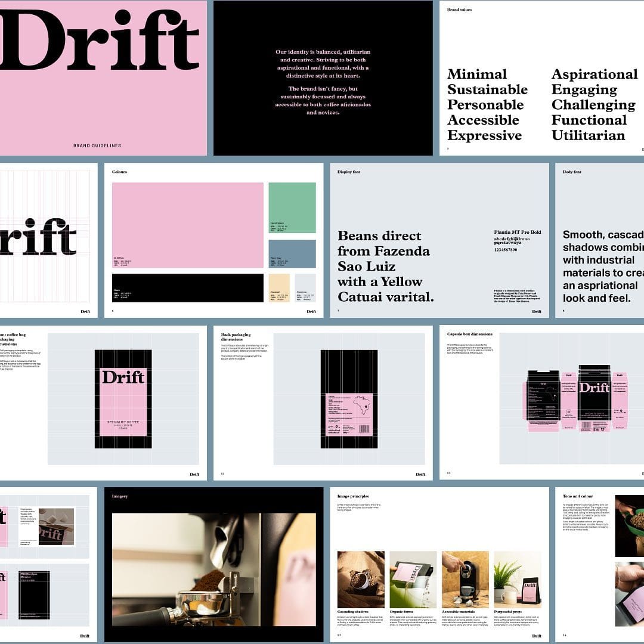Click Drift footer logo on Colours page

[x=311, y=311]
